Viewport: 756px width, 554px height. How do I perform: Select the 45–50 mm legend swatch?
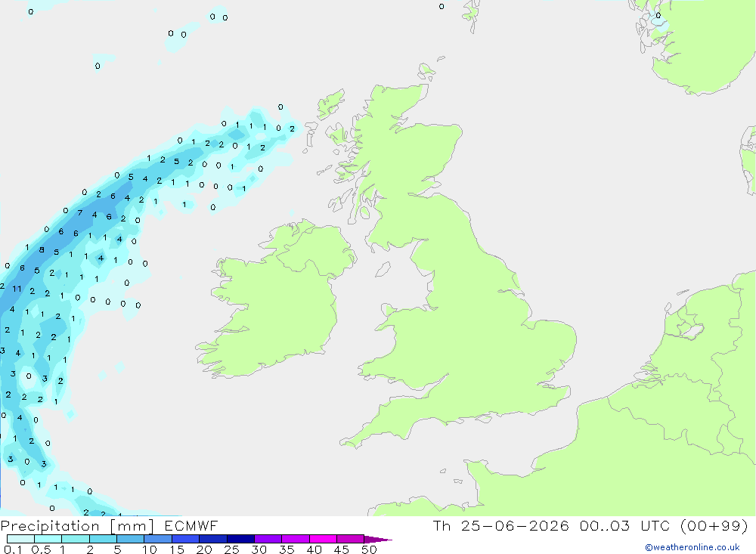[x=350, y=539]
